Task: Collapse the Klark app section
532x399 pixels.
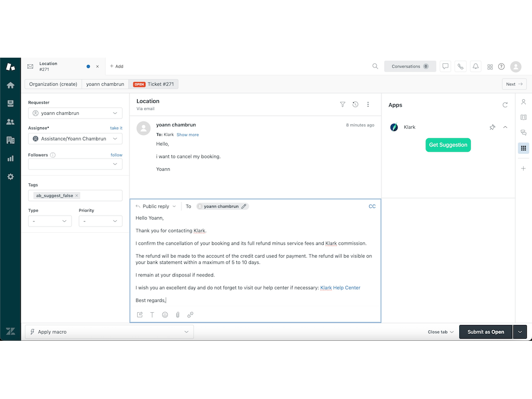Action: (505, 127)
